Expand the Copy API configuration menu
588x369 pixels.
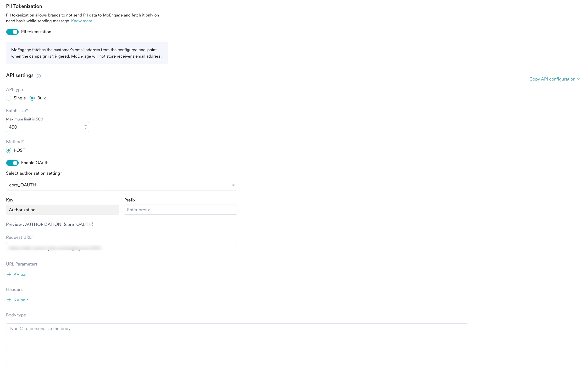click(554, 79)
